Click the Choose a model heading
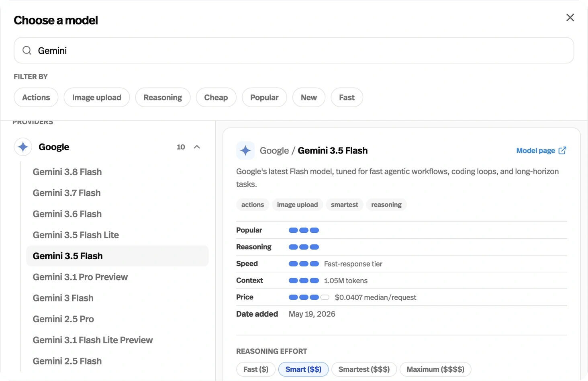 click(56, 20)
